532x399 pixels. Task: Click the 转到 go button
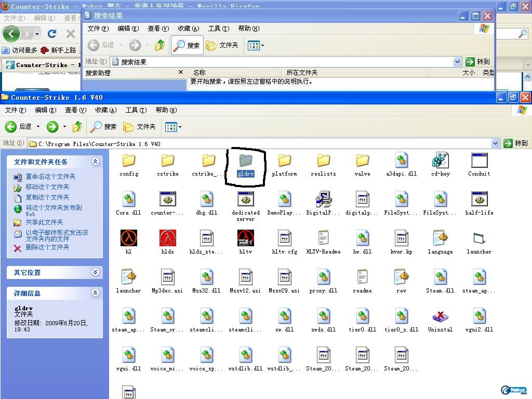[x=516, y=143]
